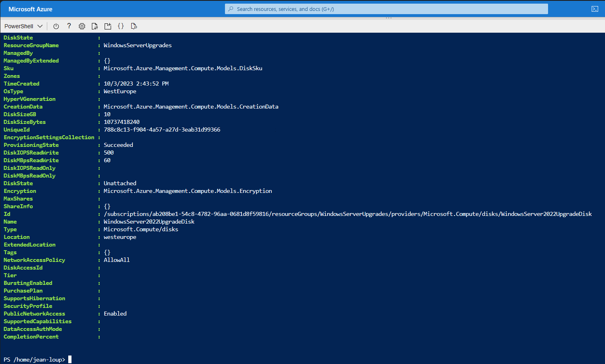Click the DiskIOPSReadWrite value 500
Image resolution: width=605 pixels, height=364 pixels.
tap(109, 153)
